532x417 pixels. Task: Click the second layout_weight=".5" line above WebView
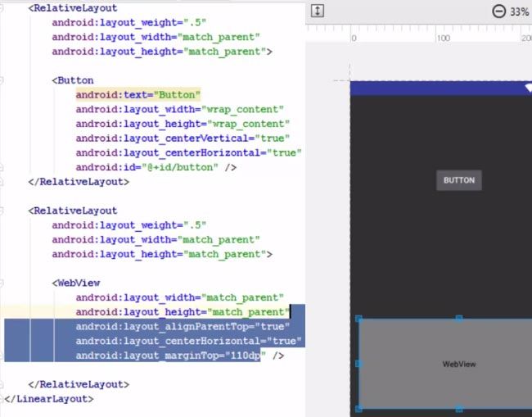coord(129,225)
